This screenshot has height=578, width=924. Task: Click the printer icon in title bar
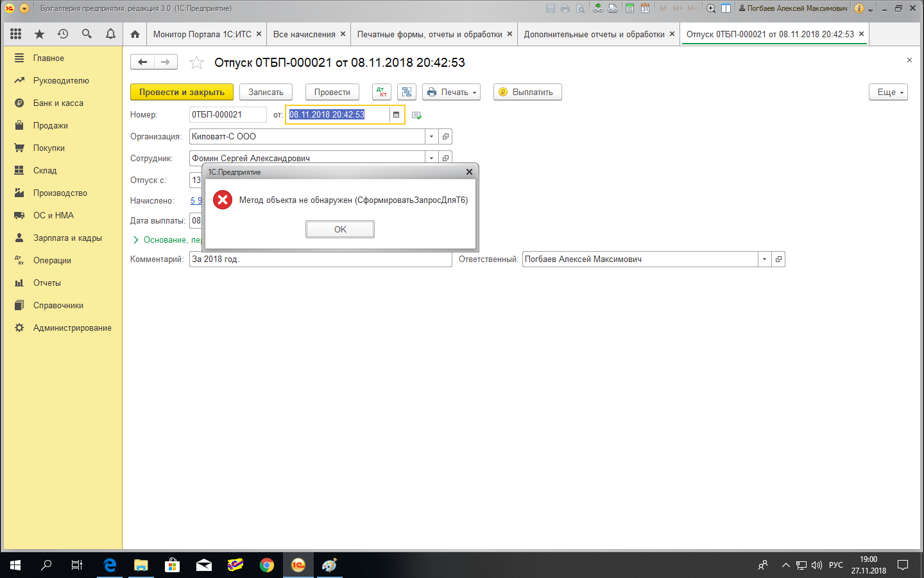pyautogui.click(x=565, y=8)
